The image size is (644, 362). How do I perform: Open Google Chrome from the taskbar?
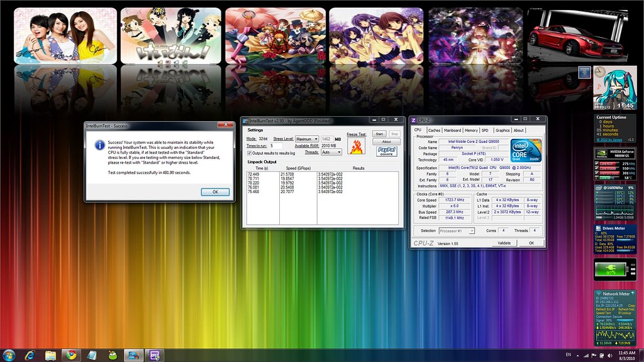pyautogui.click(x=72, y=355)
